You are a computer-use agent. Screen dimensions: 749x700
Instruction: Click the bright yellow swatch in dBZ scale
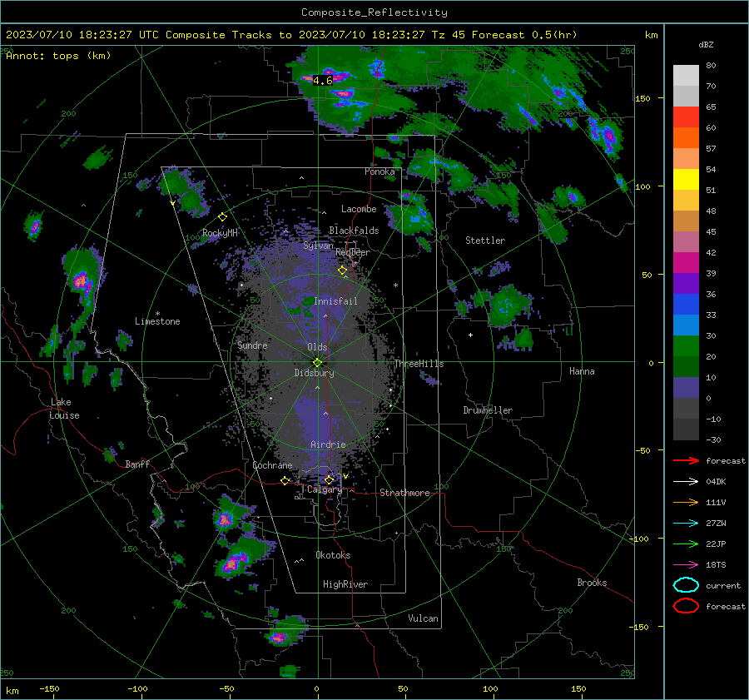point(686,180)
